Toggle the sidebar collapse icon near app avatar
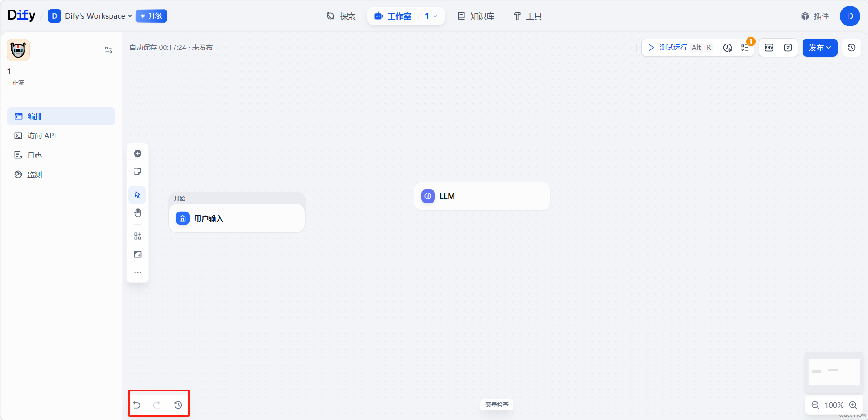 pos(109,50)
